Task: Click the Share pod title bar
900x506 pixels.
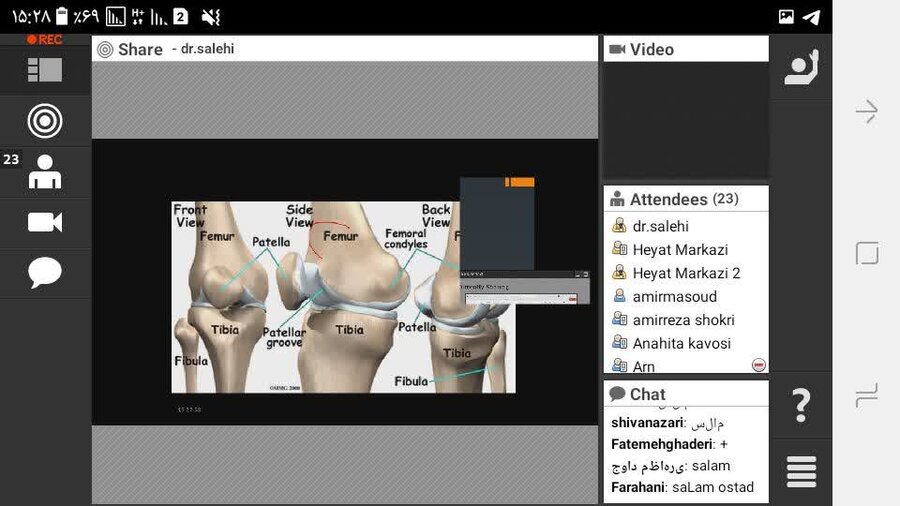Action: tap(345, 49)
